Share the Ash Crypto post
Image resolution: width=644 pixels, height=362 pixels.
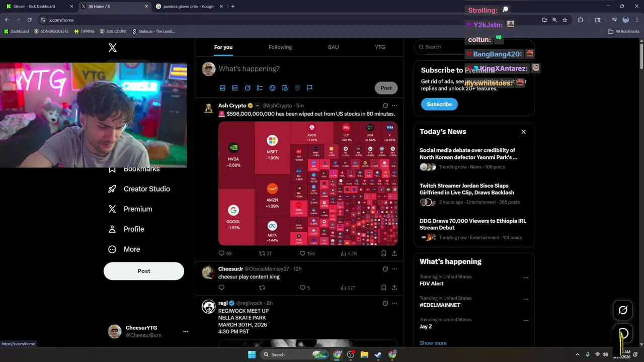click(394, 253)
